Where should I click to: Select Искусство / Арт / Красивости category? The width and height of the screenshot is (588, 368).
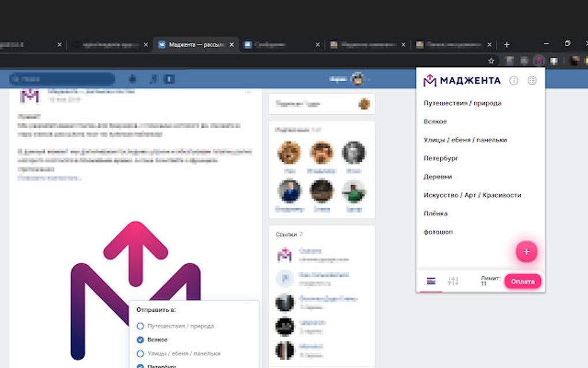coord(473,195)
